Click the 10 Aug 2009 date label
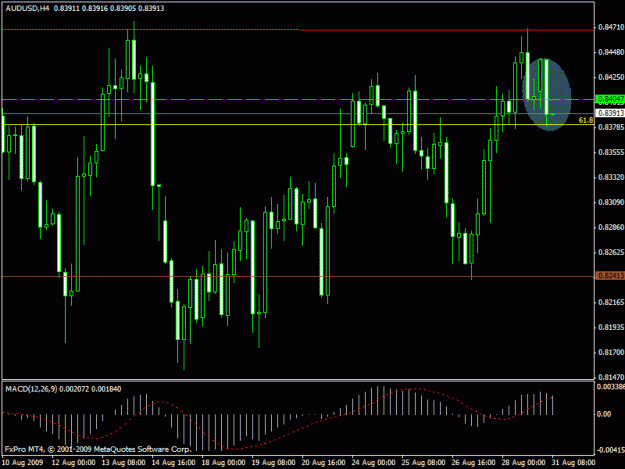Image resolution: width=625 pixels, height=469 pixels. click(x=22, y=463)
